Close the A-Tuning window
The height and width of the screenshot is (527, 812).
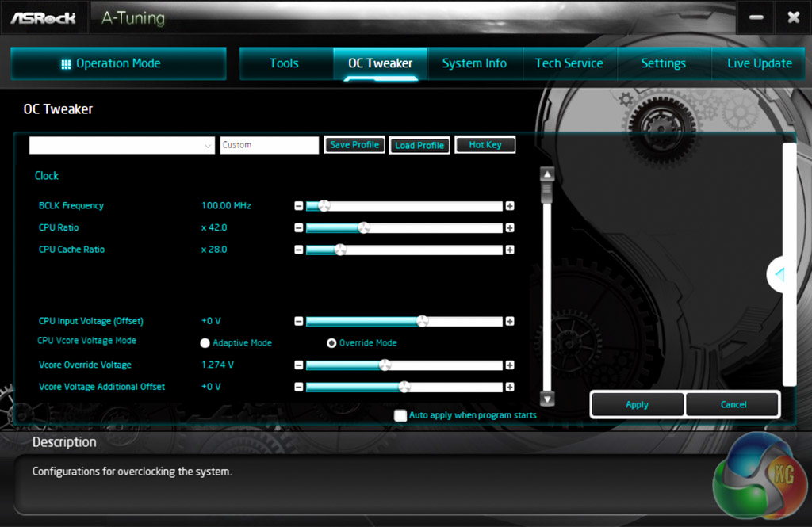pyautogui.click(x=793, y=17)
